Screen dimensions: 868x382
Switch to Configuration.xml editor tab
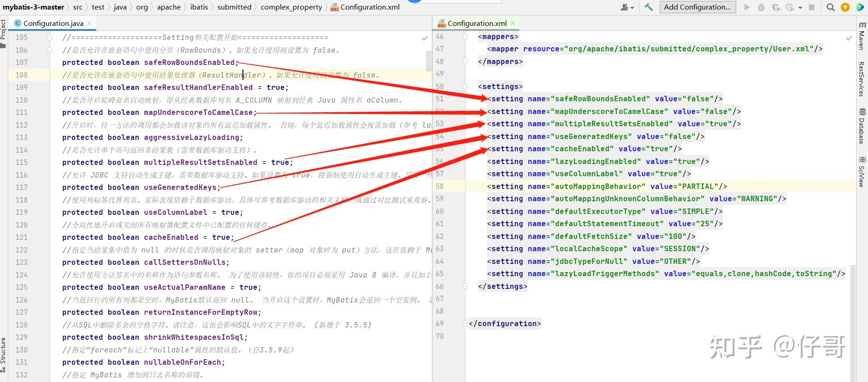tap(476, 23)
